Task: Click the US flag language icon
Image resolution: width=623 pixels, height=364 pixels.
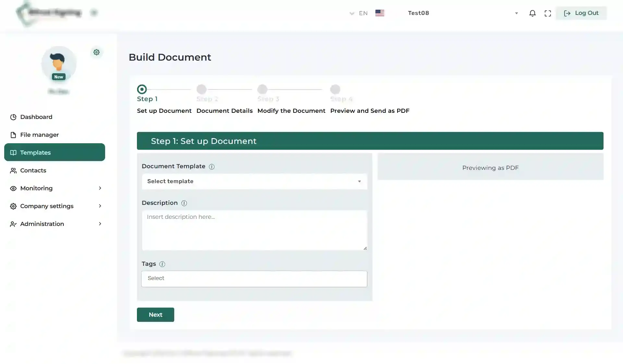Action: [x=380, y=13]
